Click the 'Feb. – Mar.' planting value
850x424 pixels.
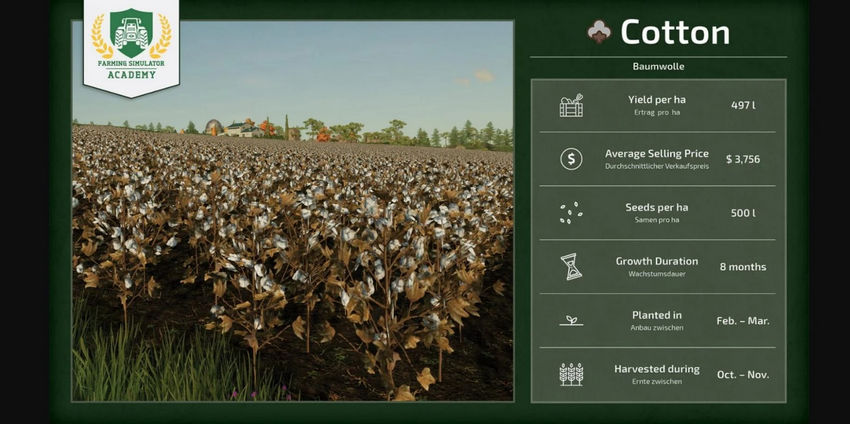(x=743, y=320)
